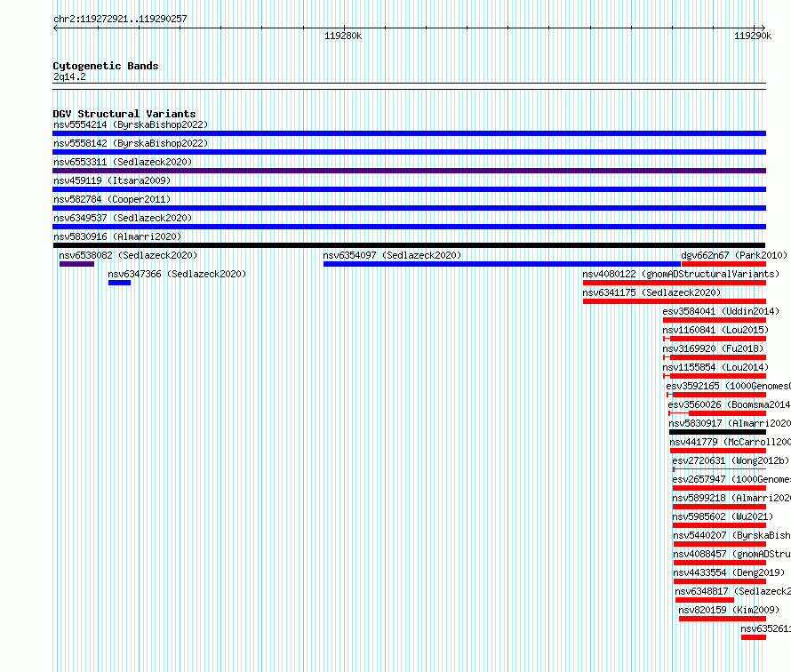Click the long blue nsv6354097 bar
This screenshot has width=791, height=672.
[502, 264]
